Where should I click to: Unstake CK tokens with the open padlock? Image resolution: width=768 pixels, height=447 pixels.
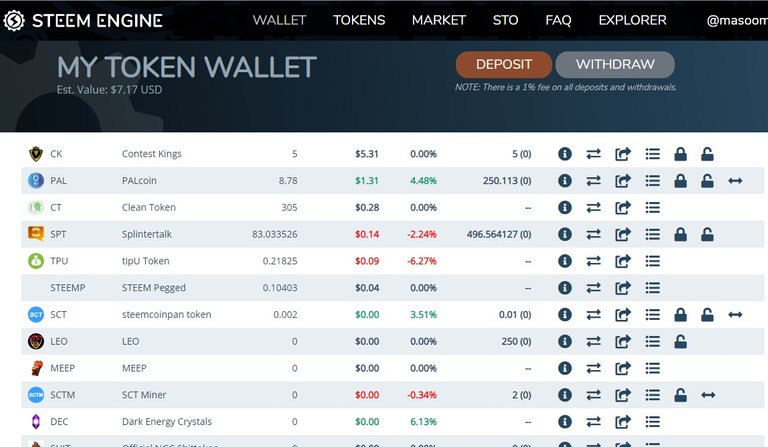[707, 154]
